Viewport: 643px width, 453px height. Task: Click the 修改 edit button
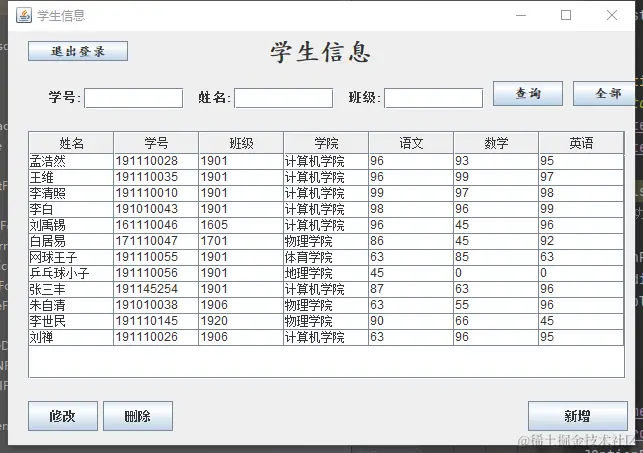pyautogui.click(x=63, y=416)
